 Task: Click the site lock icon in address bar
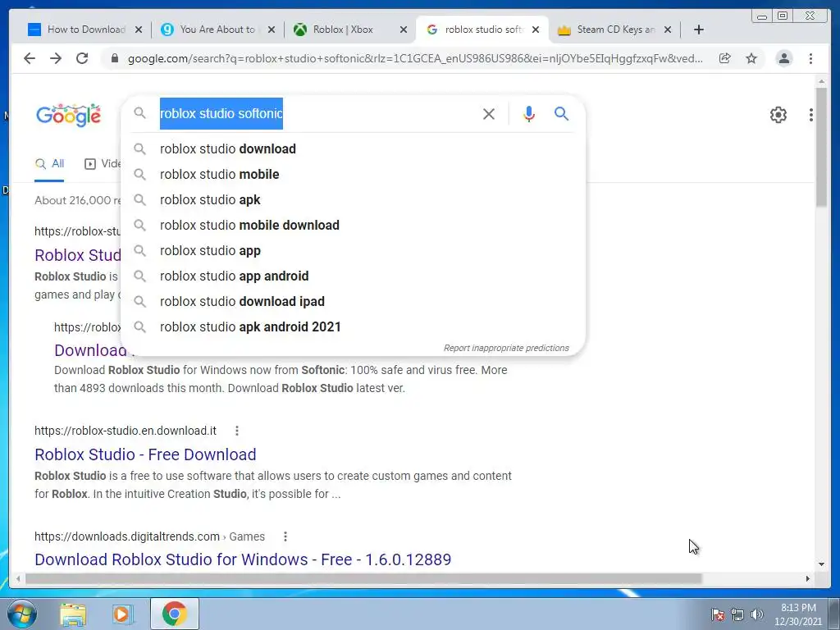(x=114, y=58)
